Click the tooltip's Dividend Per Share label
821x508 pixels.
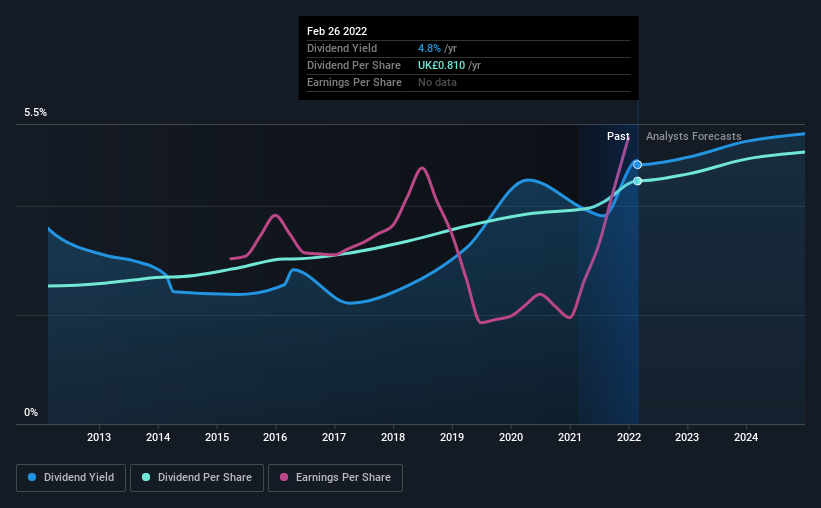353,65
